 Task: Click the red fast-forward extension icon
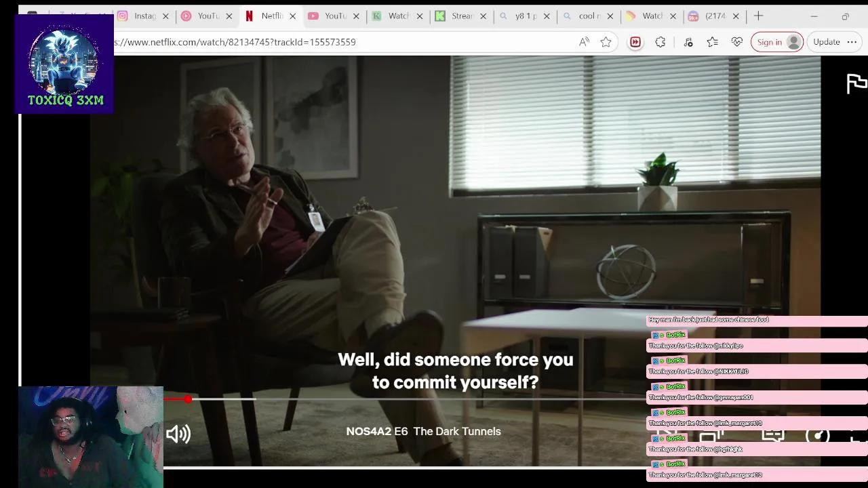point(635,42)
